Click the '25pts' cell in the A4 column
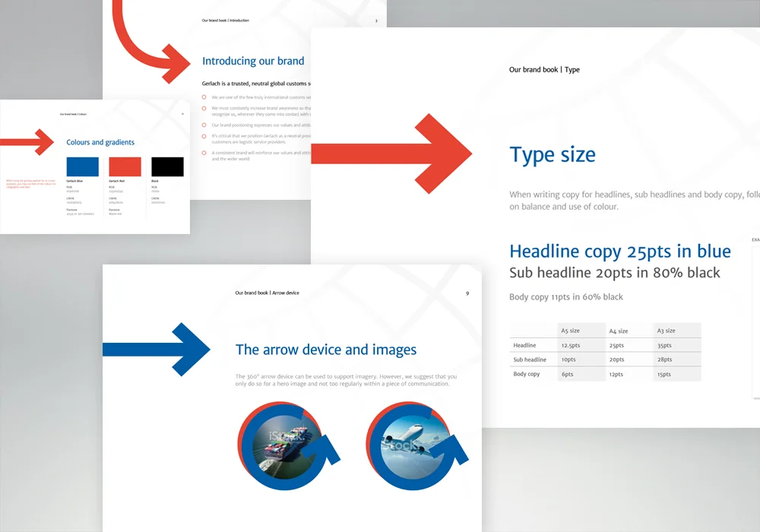The height and width of the screenshot is (532, 760). click(616, 346)
